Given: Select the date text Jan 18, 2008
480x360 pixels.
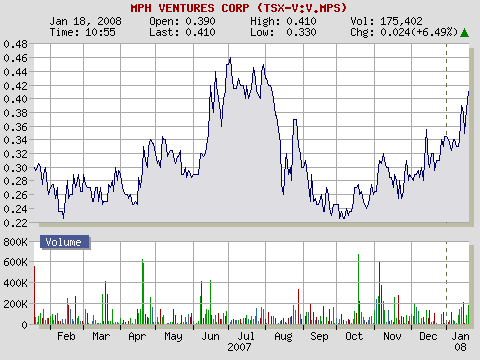Looking at the screenshot, I should tap(86, 21).
